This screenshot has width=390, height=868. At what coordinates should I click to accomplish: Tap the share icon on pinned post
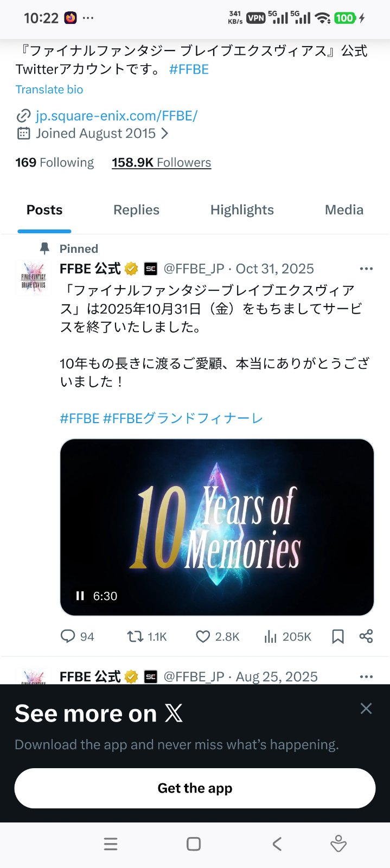366,636
